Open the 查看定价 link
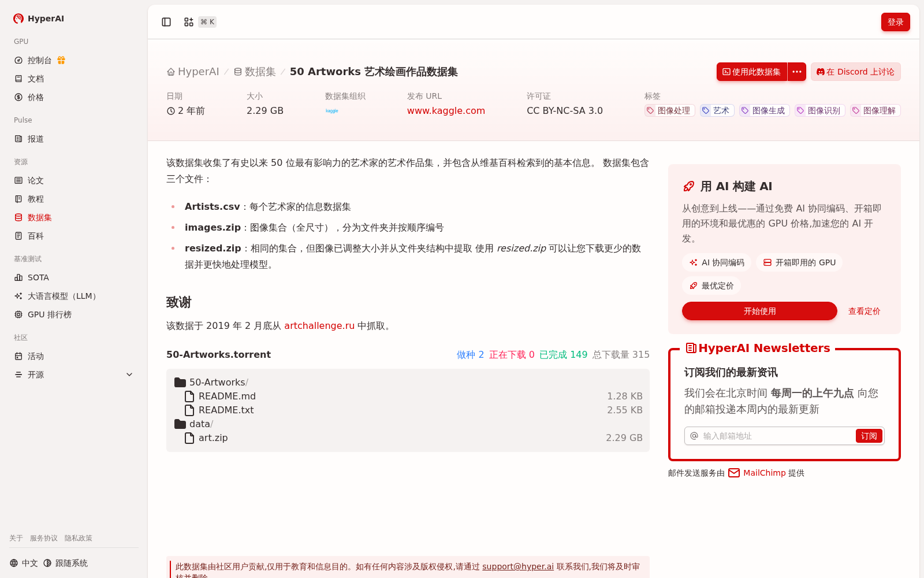This screenshot has height=578, width=924. coord(864,311)
